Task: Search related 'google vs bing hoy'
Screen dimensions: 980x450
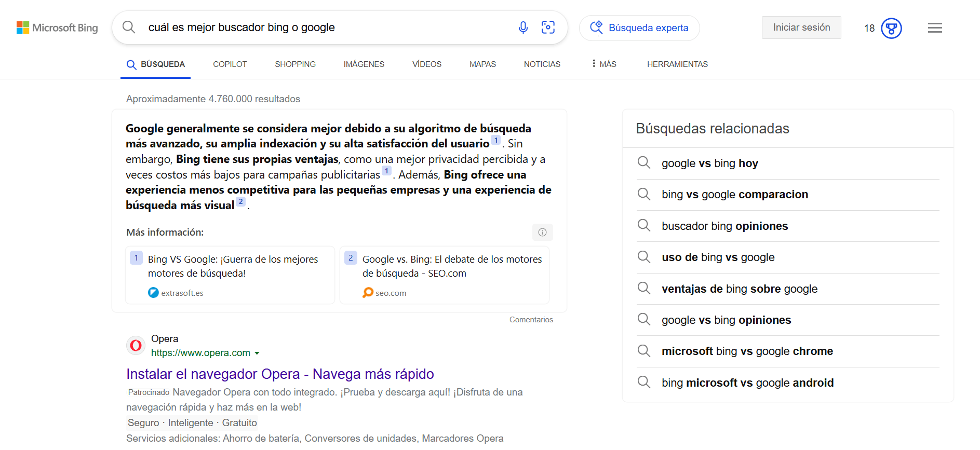Action: click(788, 163)
